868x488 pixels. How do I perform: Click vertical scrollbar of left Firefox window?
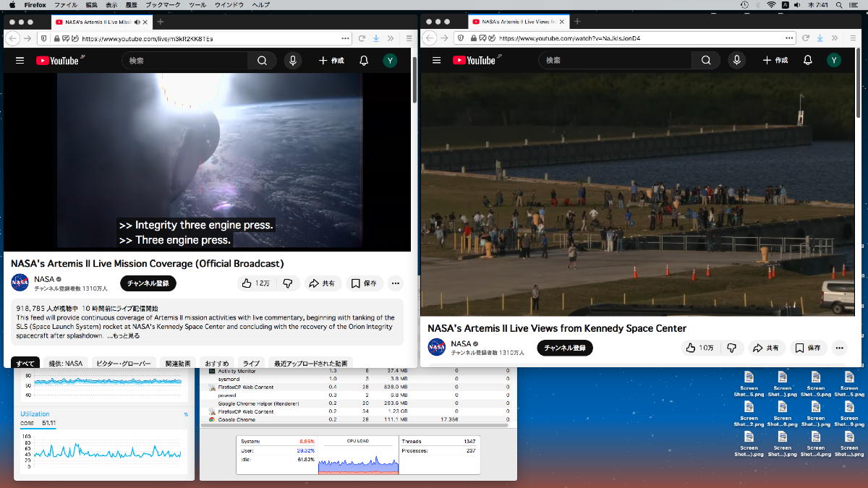(x=414, y=80)
